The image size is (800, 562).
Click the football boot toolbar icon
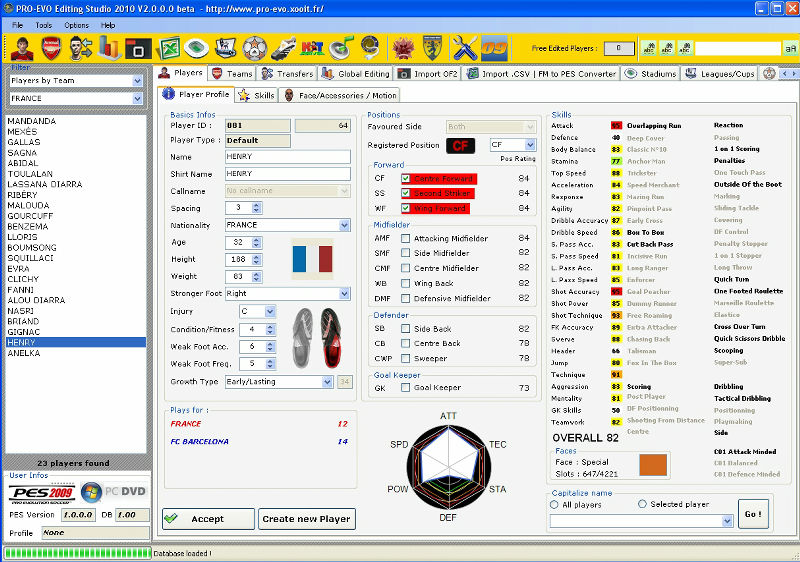click(x=284, y=47)
